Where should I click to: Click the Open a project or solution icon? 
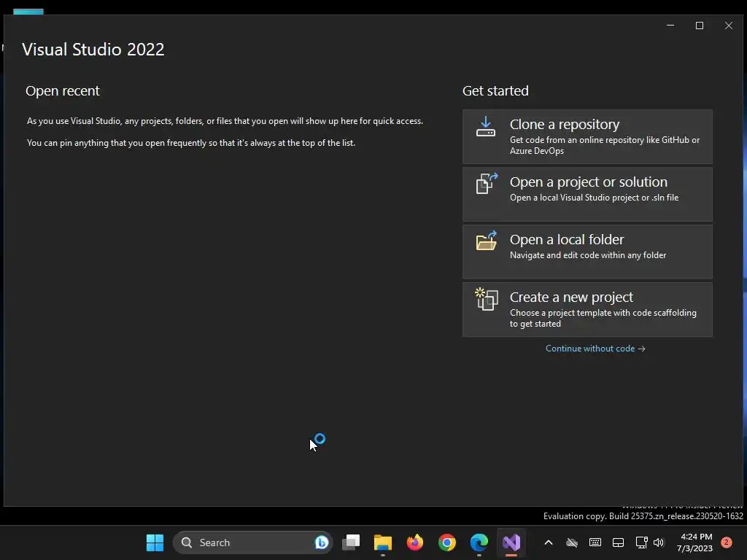[487, 183]
